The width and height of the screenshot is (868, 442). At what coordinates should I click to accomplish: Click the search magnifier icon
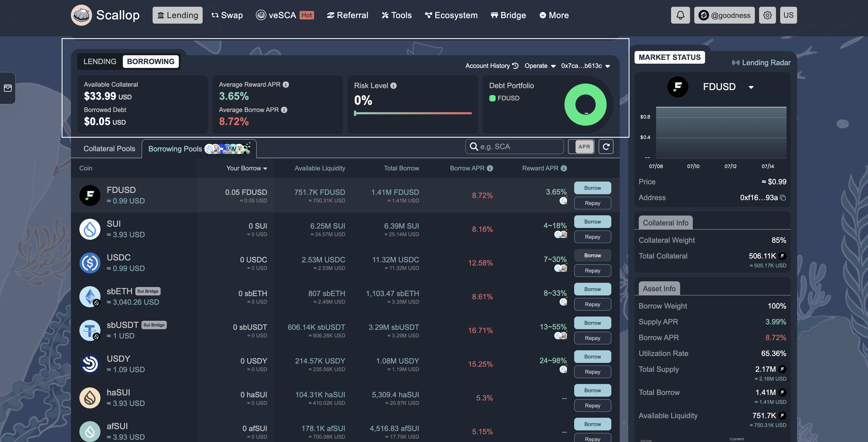(474, 146)
